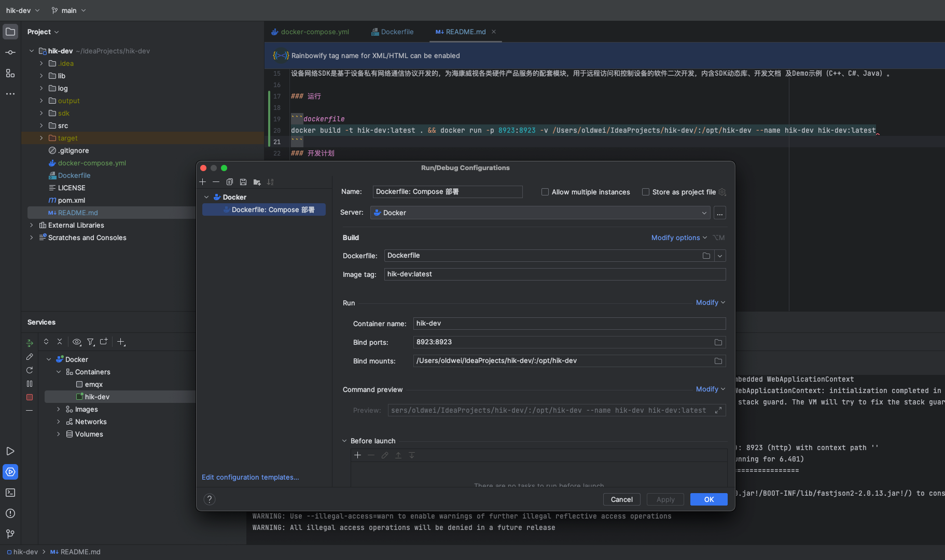
Task: Collapse the Docker node in configurations tree
Action: [x=206, y=197]
